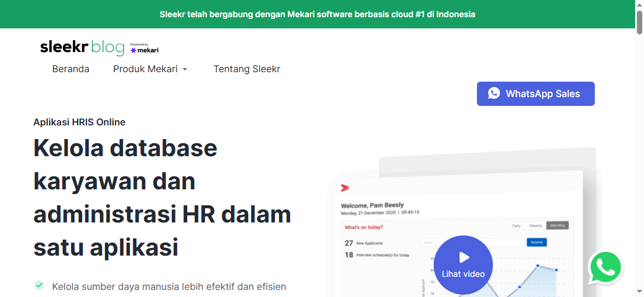Click the 'Kelola database karyawan' headline
This screenshot has width=644, height=297.
(162, 198)
